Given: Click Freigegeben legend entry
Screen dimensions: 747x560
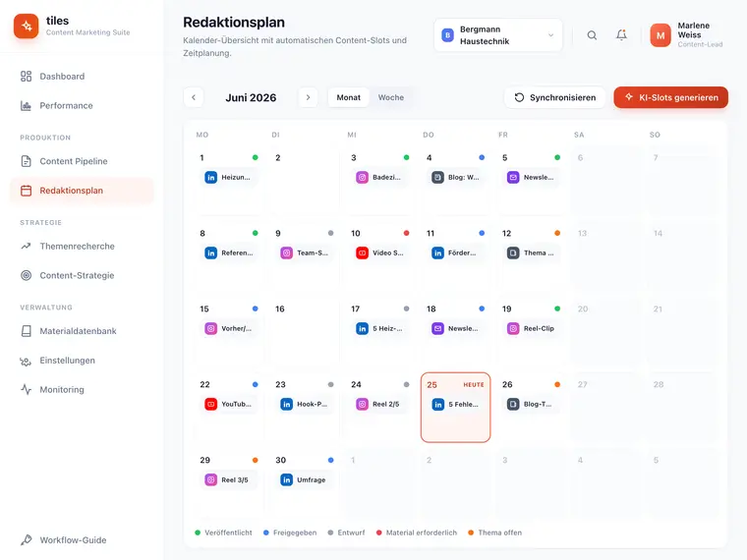Looking at the screenshot, I should pyautogui.click(x=290, y=532).
